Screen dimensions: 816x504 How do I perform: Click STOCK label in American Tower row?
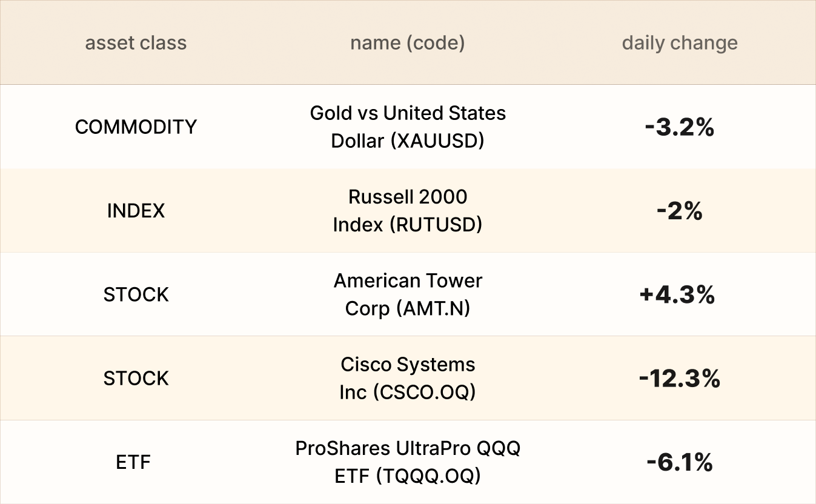coord(136,294)
